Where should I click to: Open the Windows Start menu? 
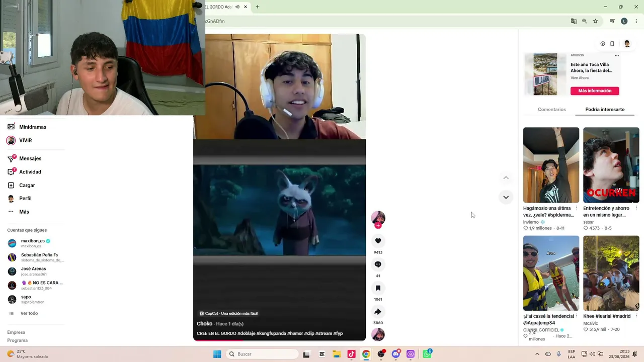click(217, 354)
